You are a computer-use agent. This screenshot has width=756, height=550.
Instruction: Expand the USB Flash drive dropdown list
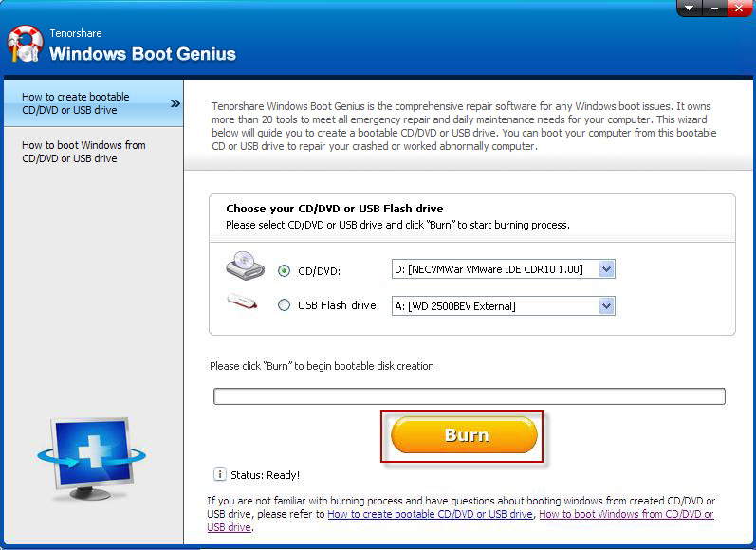(607, 305)
